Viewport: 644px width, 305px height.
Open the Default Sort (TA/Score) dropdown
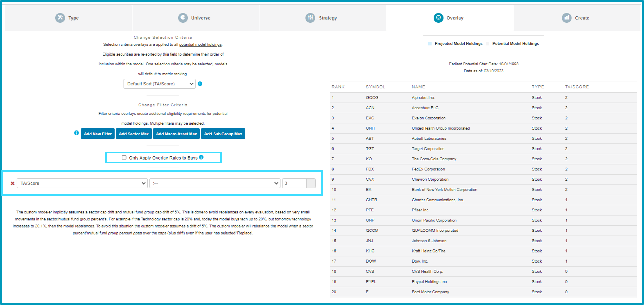click(160, 84)
